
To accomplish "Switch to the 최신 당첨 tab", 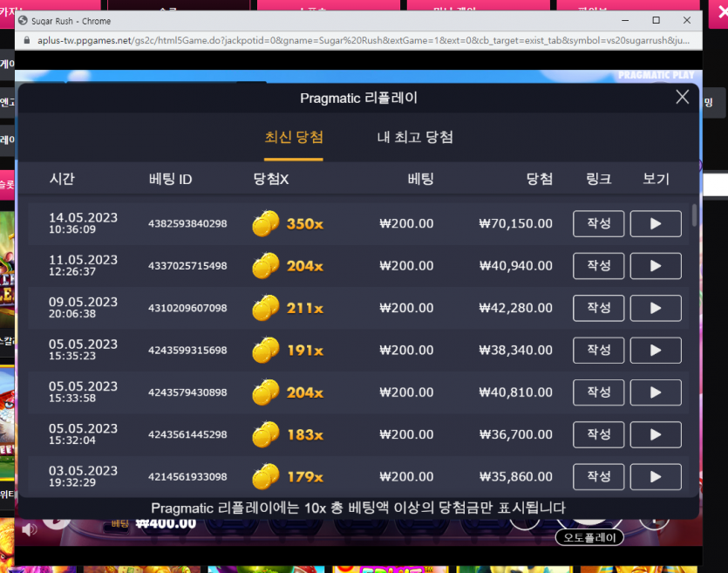I will [x=294, y=138].
